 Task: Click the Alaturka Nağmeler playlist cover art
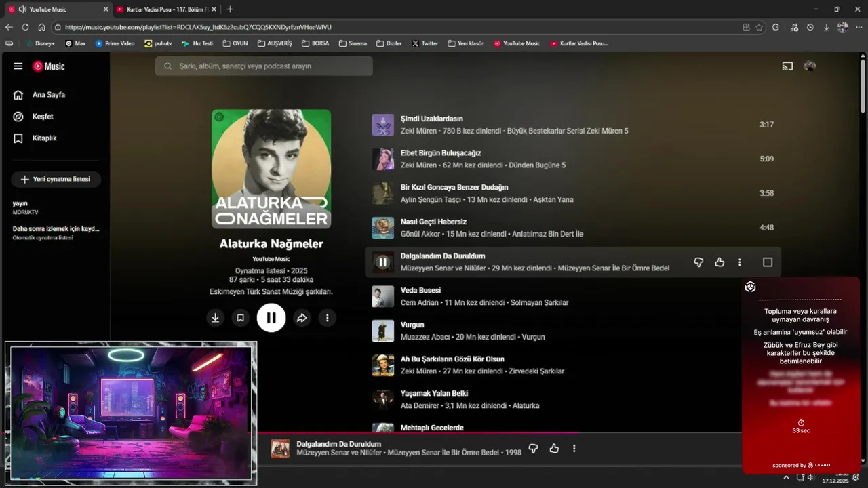tap(271, 169)
